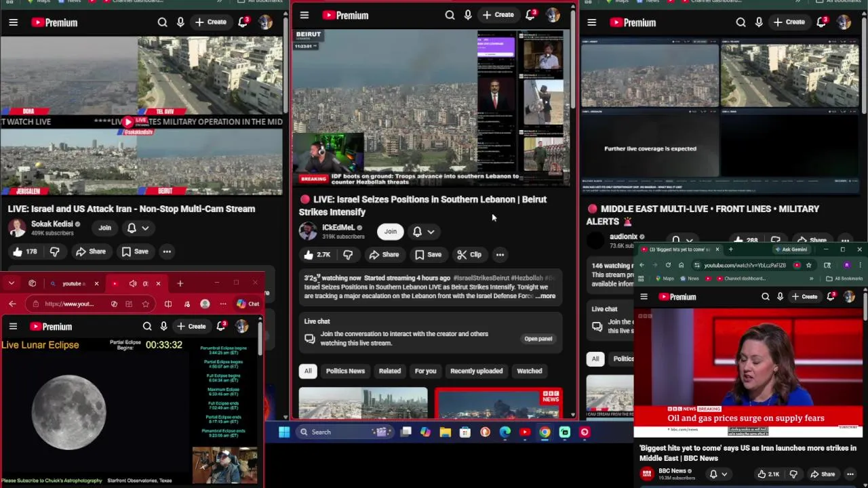Like the BBC News video with 2.1K likes
868x488 pixels.
click(x=768, y=474)
